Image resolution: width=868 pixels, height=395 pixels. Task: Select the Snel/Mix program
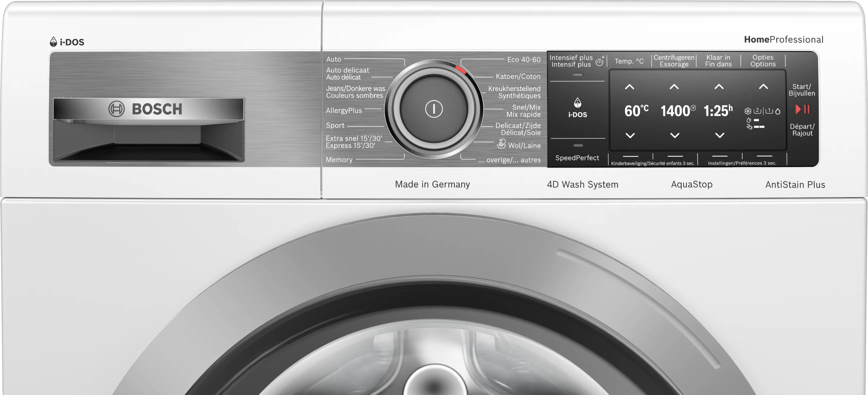(x=524, y=111)
